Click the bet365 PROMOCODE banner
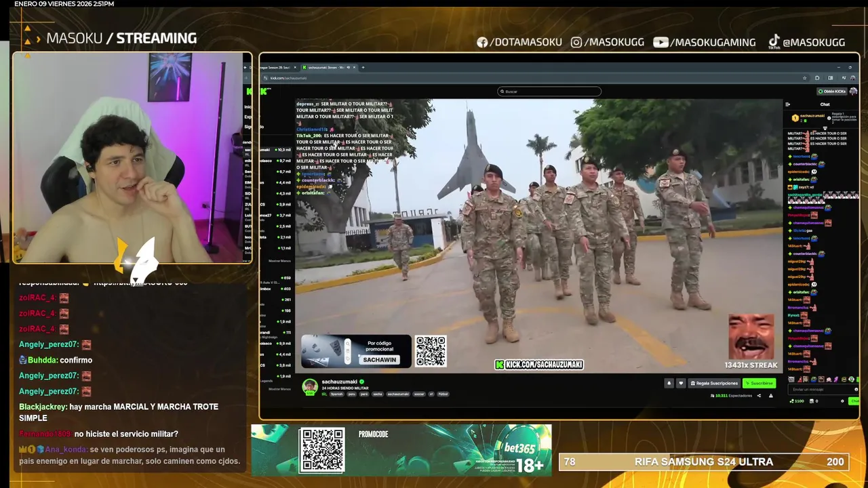 [x=401, y=450]
